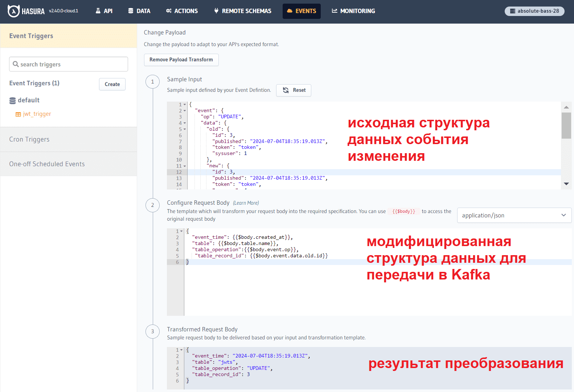Click the sample input scrollbar thumb
Viewport: 574px width, 392px height.
(566, 126)
